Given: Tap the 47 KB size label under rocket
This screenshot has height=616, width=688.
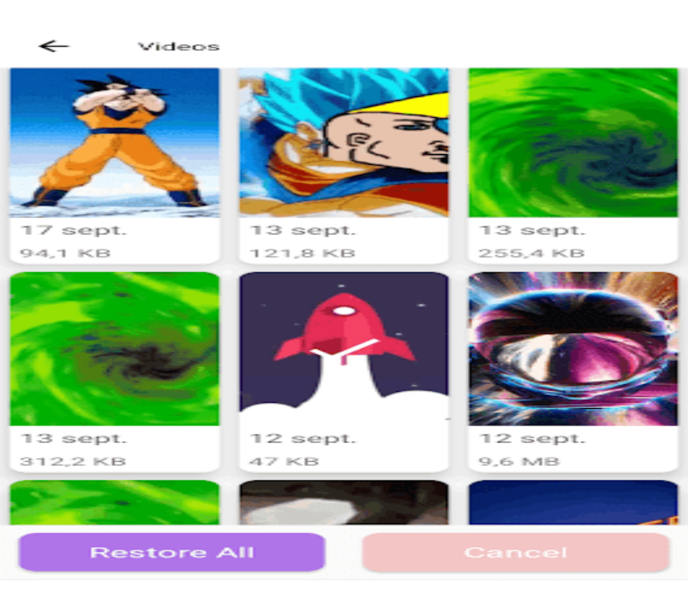Looking at the screenshot, I should click(284, 461).
